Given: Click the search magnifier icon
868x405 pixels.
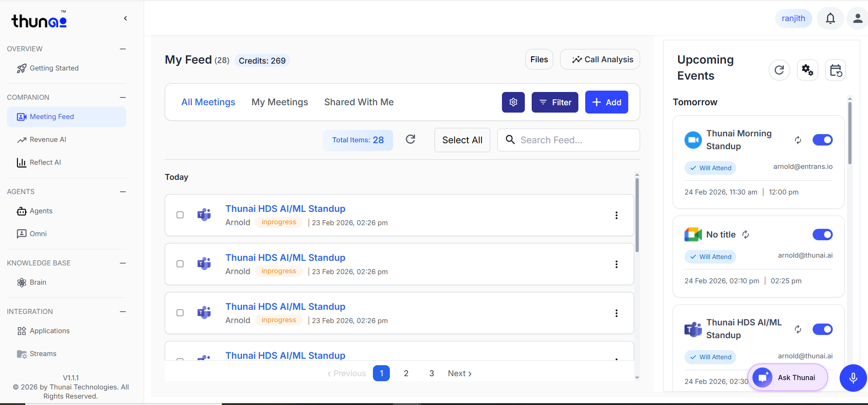Looking at the screenshot, I should pyautogui.click(x=510, y=140).
